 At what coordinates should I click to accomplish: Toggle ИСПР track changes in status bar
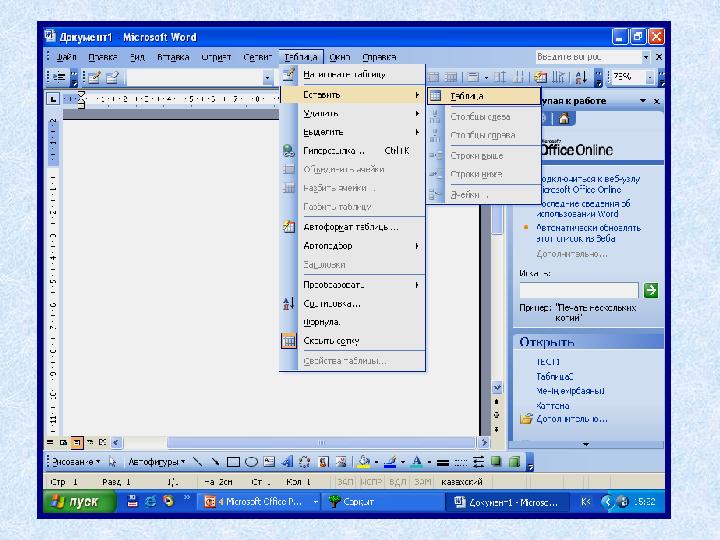click(371, 482)
